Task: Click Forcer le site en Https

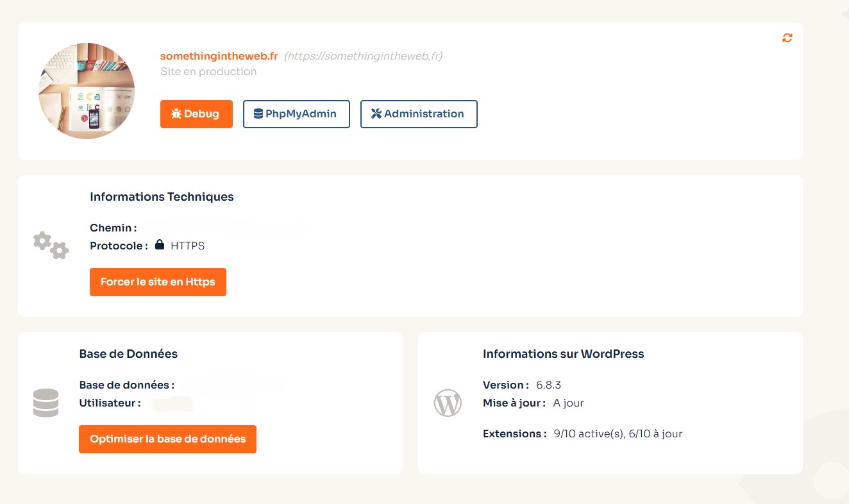Action: point(158,281)
